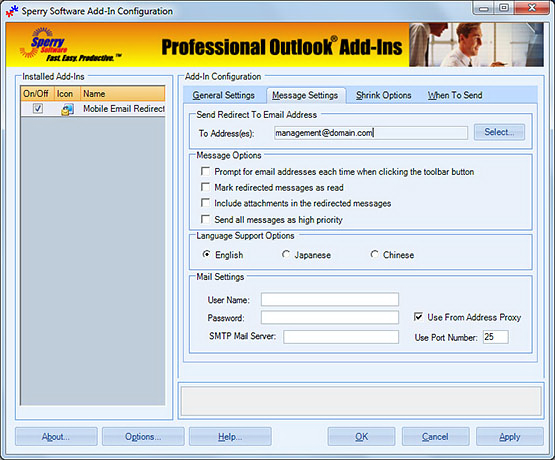Select the Japanese language option
The image size is (555, 460).
click(x=286, y=255)
